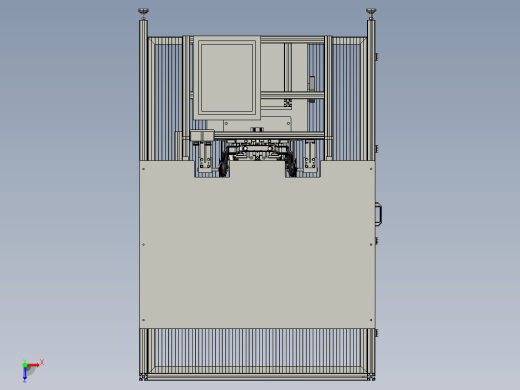Click the red X axis arrow on the triad

pos(33,365)
